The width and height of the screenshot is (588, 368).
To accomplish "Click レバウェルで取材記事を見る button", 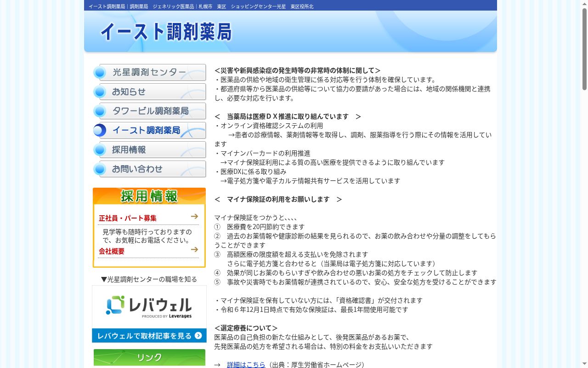I will click(x=149, y=336).
